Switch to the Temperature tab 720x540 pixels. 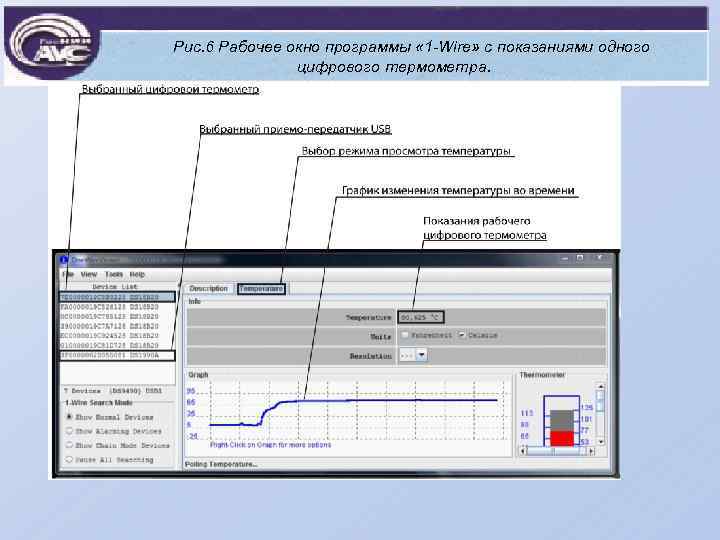point(261,288)
